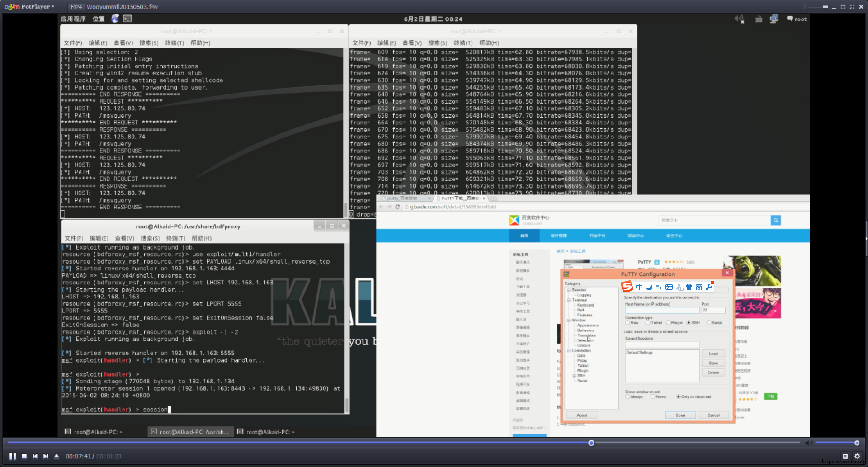Stop playback with the stop button

(24, 456)
